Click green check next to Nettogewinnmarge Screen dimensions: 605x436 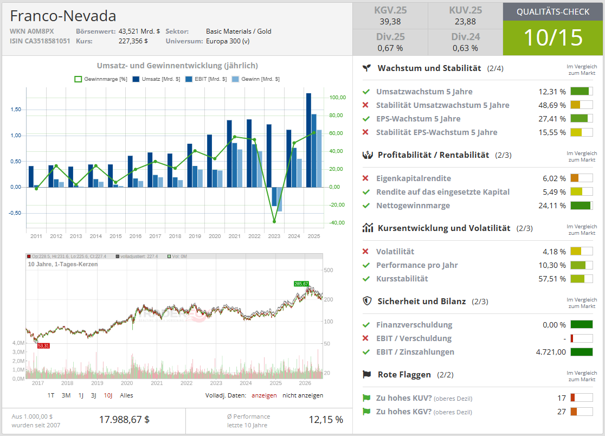(366, 206)
